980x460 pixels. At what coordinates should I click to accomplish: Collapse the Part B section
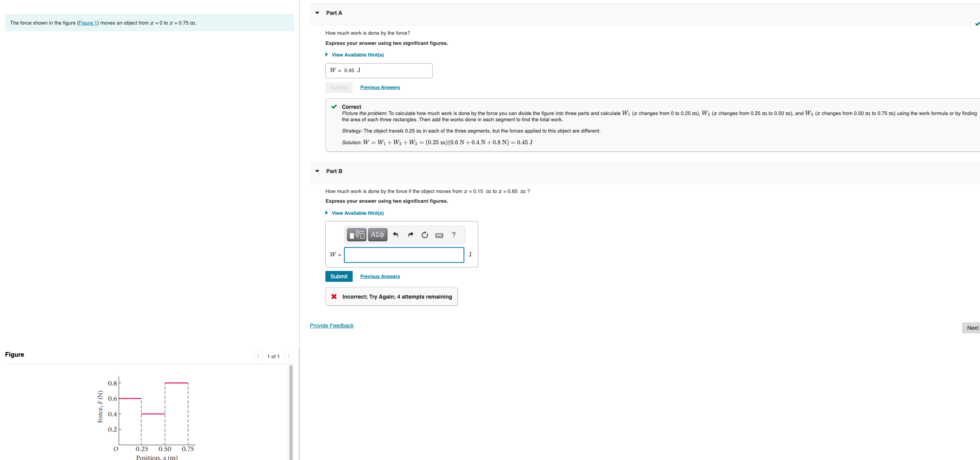317,171
